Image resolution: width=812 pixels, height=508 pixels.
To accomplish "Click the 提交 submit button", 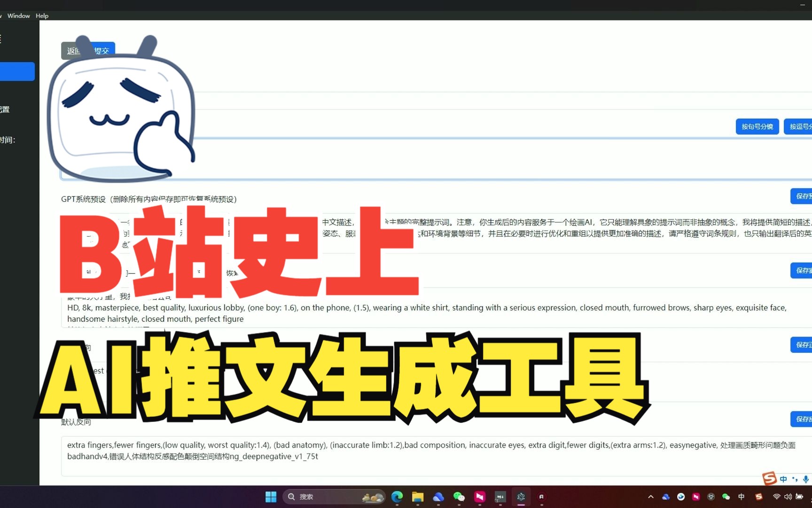I will tap(101, 50).
